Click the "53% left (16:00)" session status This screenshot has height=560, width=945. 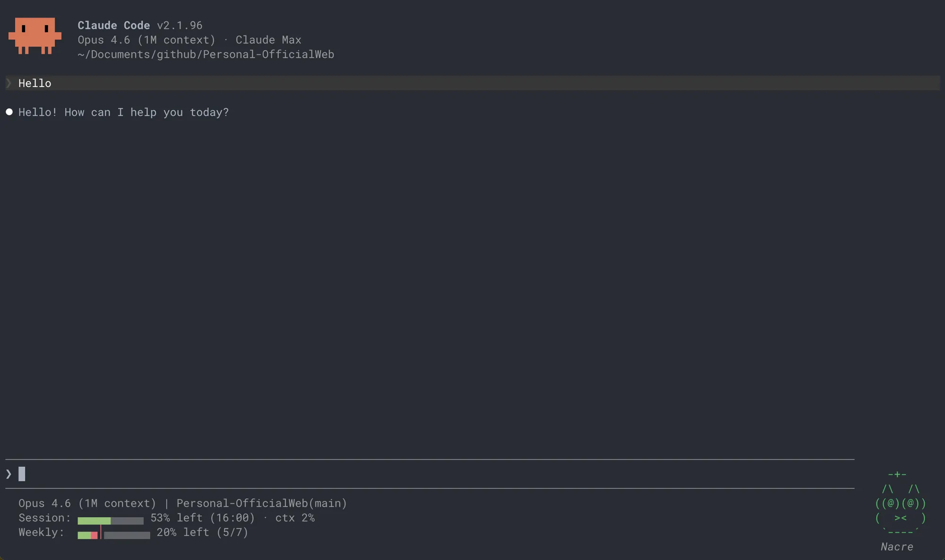[203, 518]
